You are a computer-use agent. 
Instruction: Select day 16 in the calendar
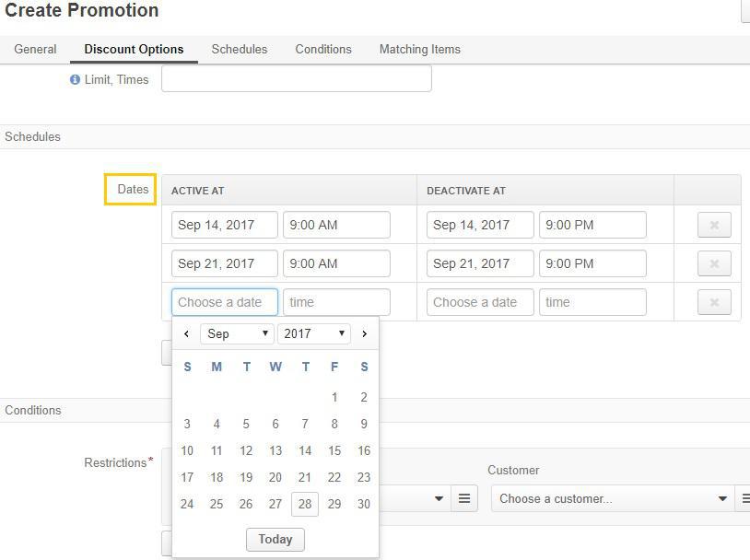(364, 450)
